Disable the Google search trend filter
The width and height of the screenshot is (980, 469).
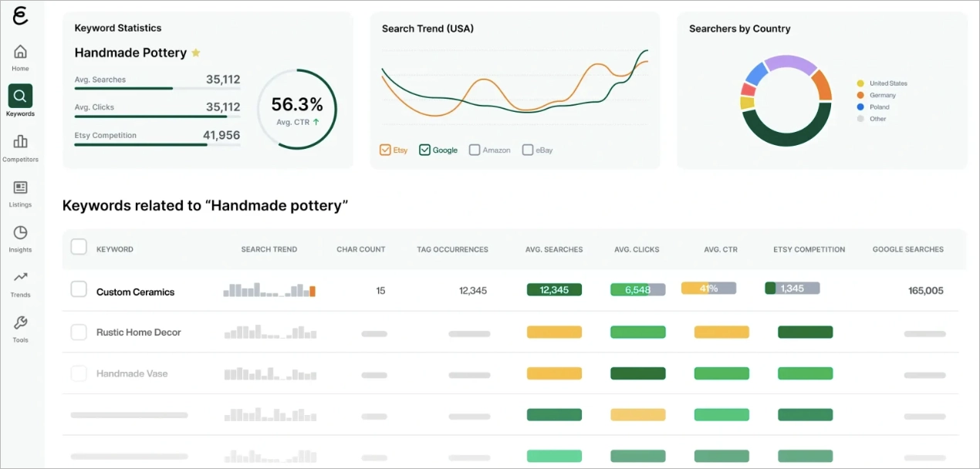[x=424, y=150]
